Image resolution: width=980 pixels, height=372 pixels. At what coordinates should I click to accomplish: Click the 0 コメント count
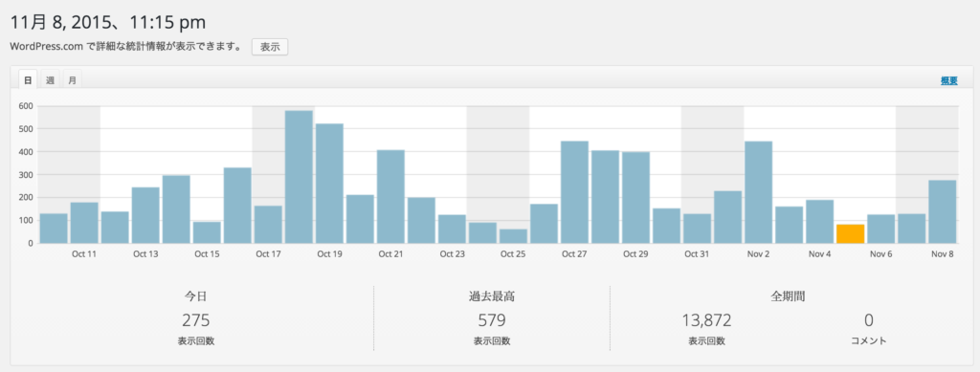tap(869, 320)
